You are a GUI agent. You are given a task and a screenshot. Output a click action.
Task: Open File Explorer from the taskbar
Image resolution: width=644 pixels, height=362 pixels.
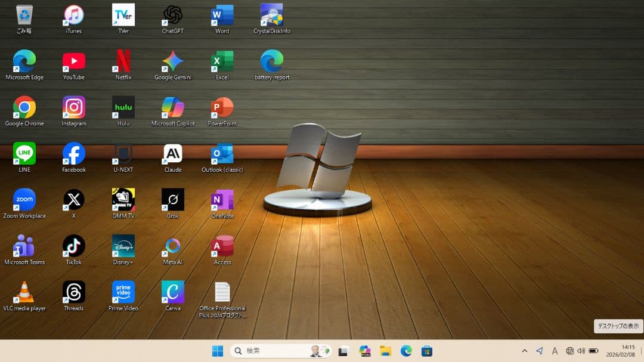386,351
